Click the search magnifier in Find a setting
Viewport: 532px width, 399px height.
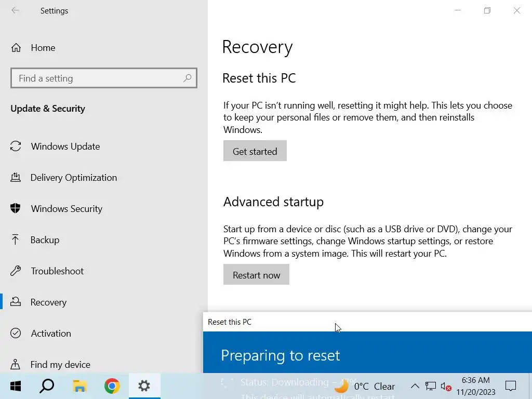[187, 78]
